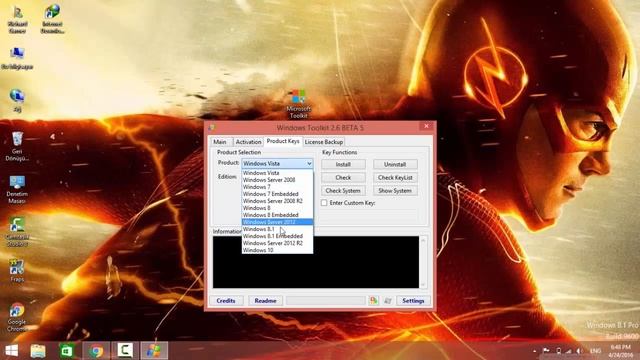Choose Windows Server 2008 from list
The width and height of the screenshot is (640, 360).
[278, 180]
